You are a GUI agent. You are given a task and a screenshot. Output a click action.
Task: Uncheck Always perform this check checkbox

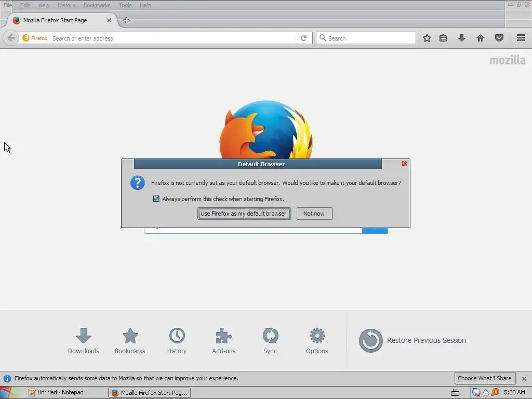pos(156,199)
